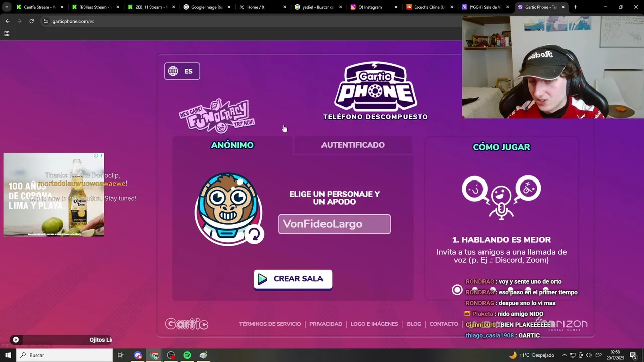
Task: Reload the Gartic Phone page
Action: pyautogui.click(x=31, y=21)
